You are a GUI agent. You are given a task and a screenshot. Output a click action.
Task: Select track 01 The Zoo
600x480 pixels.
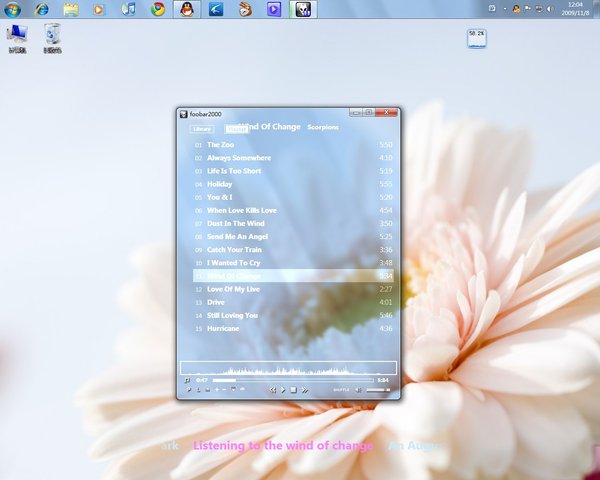click(x=293, y=145)
